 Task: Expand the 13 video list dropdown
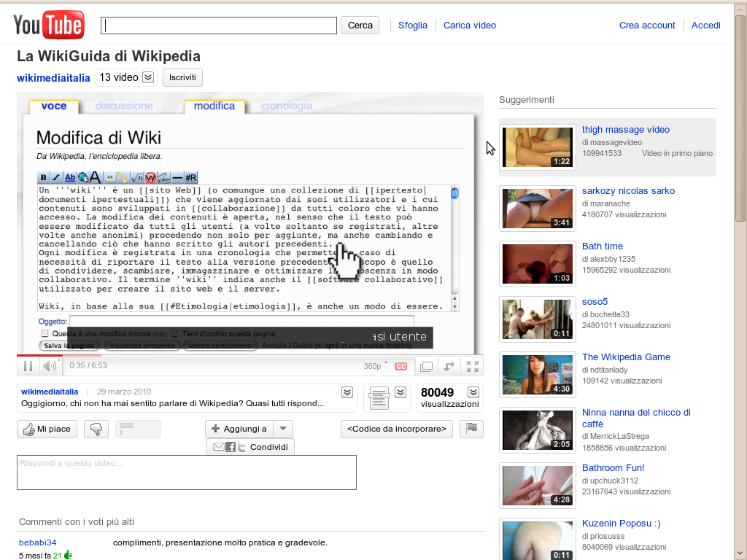pyautogui.click(x=148, y=77)
